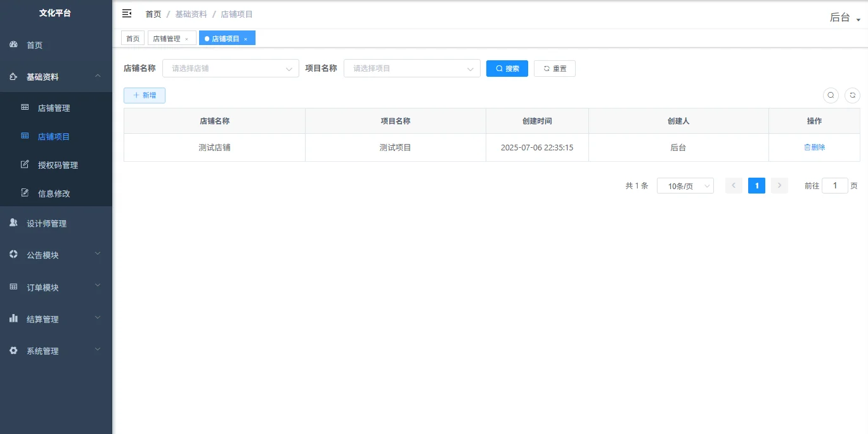
Task: Change page size via the 10条/页 dropdown
Action: coord(685,185)
